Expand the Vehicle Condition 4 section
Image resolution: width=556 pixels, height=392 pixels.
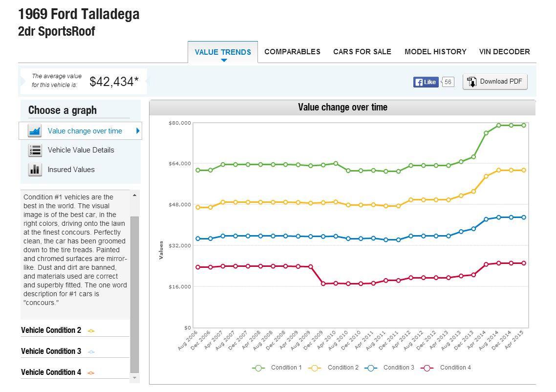tap(51, 372)
